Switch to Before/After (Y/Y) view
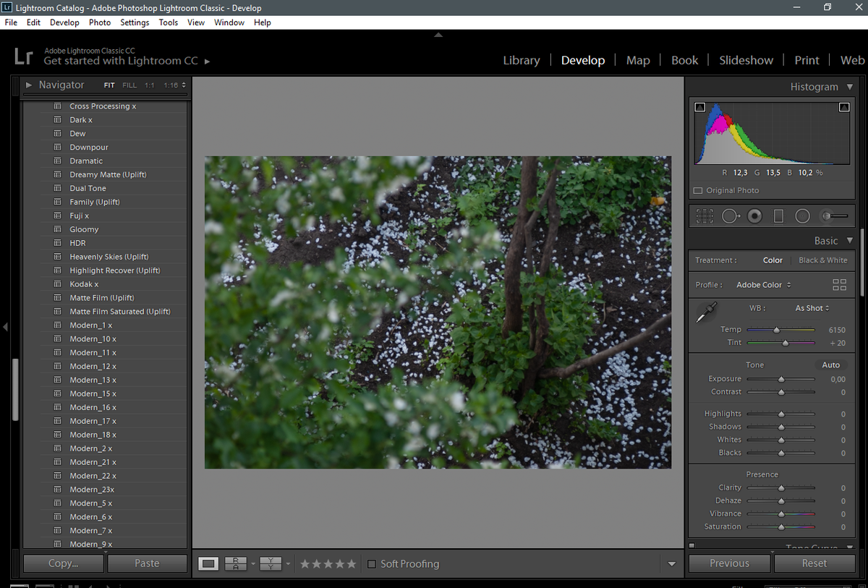 271,563
